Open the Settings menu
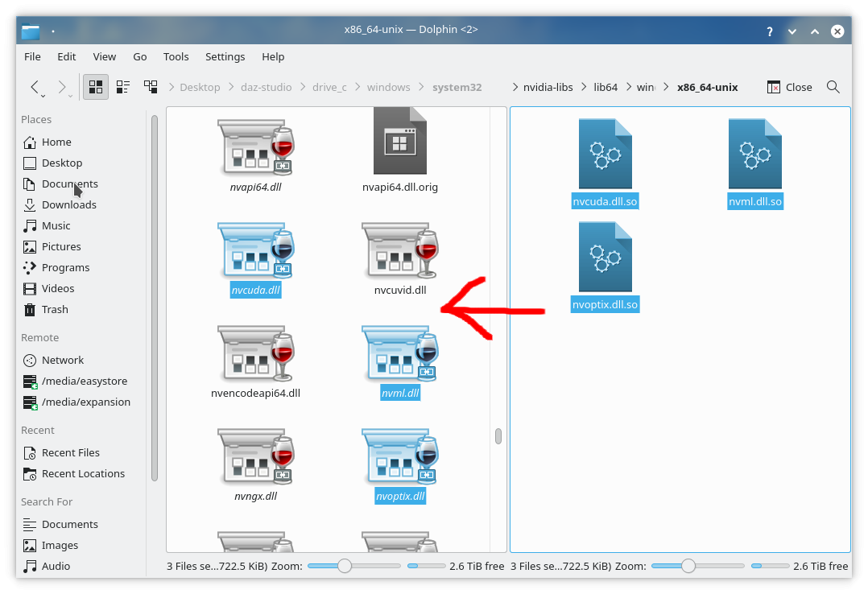The height and width of the screenshot is (594, 868). pyautogui.click(x=225, y=56)
